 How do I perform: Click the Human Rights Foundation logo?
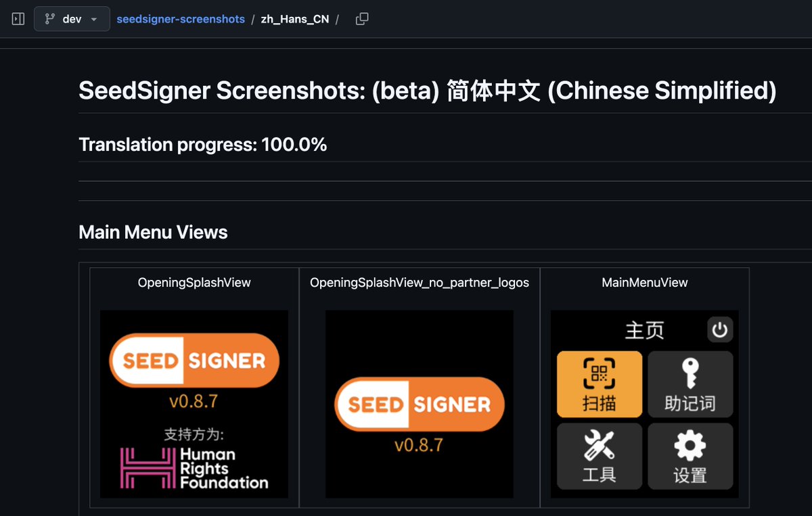point(194,468)
